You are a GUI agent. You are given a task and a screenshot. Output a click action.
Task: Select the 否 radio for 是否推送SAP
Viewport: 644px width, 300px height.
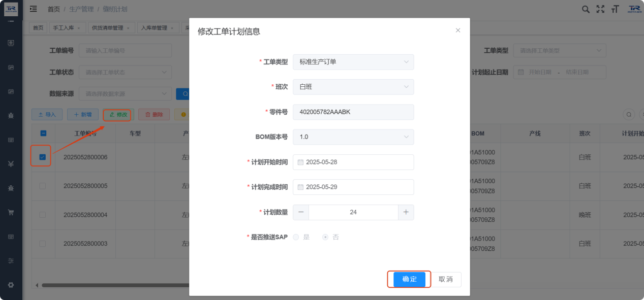coord(325,237)
